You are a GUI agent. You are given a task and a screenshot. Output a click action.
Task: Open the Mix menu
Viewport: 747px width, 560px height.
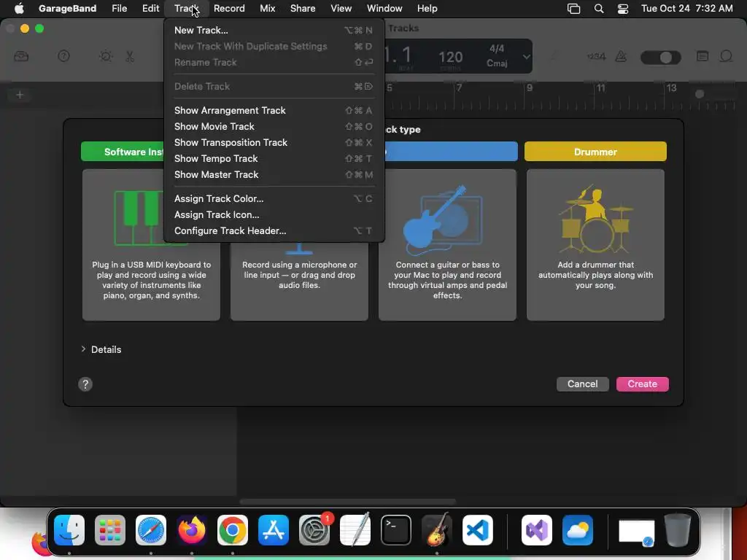point(267,9)
